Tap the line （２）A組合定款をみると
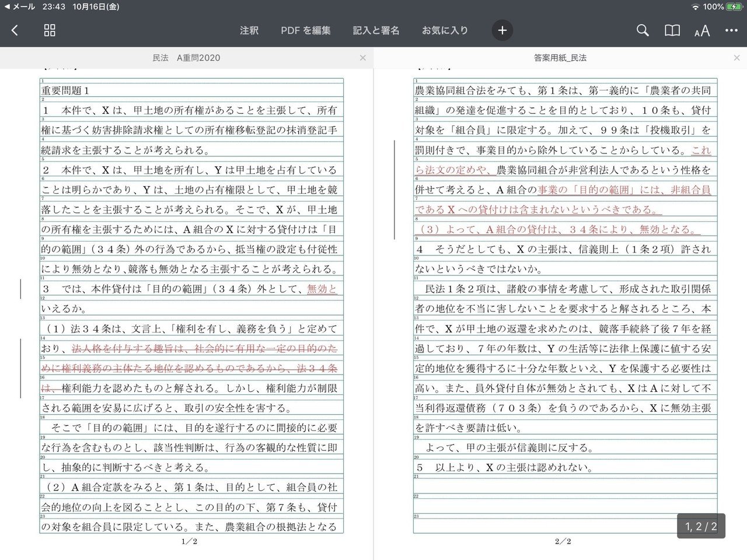The width and height of the screenshot is (747, 560). coord(189,487)
